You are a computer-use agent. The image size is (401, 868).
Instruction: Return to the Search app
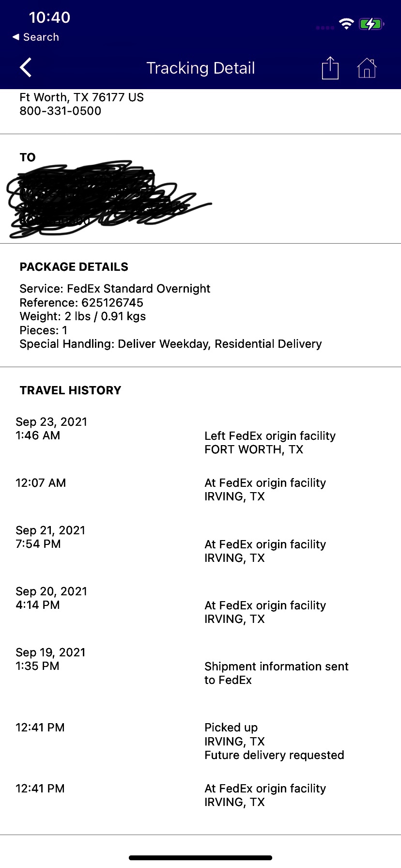pyautogui.click(x=36, y=37)
